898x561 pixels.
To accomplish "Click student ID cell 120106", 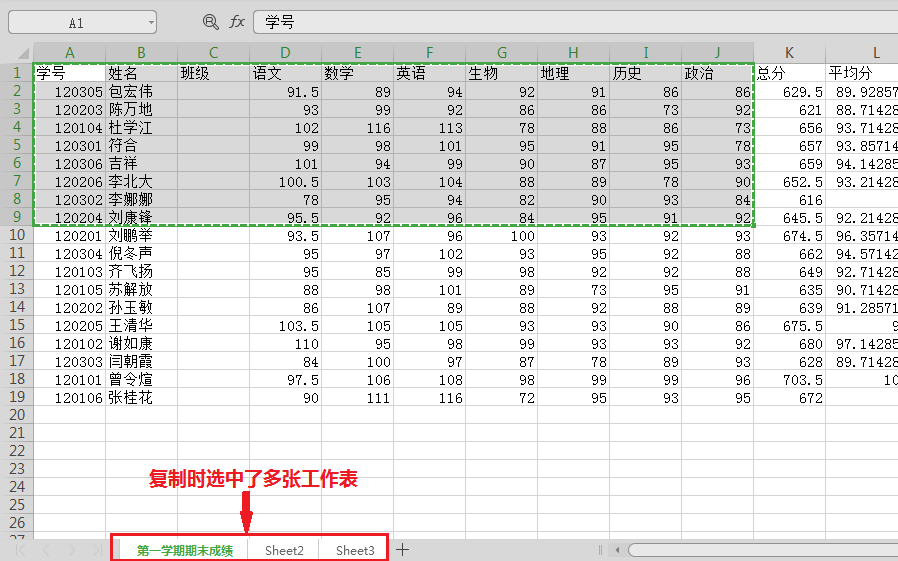I will click(x=70, y=397).
